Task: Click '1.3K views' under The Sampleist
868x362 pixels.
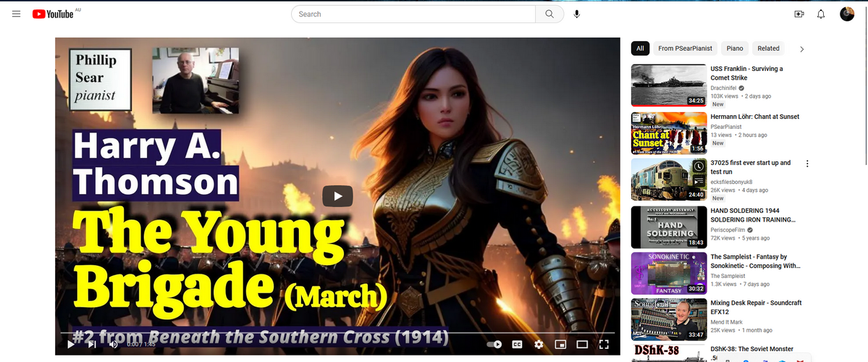Action: (723, 284)
